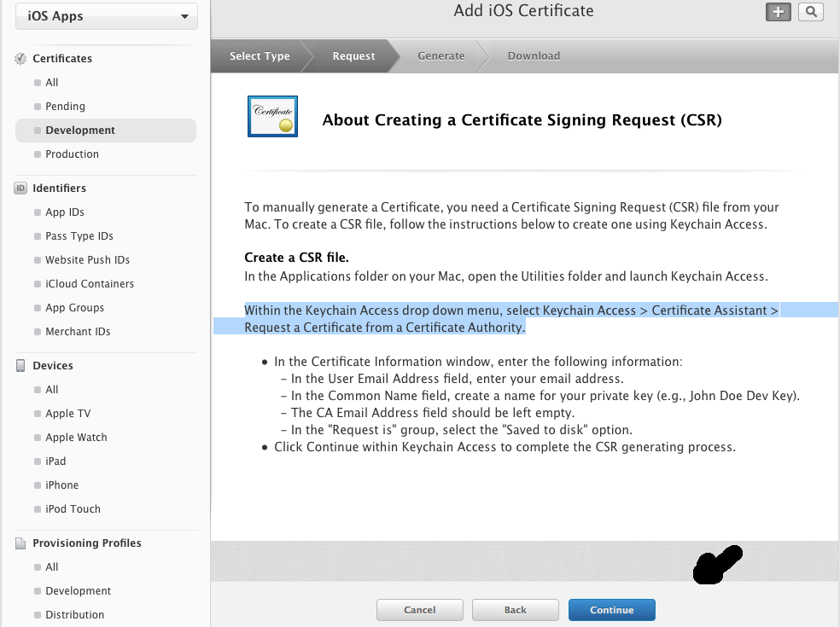The height and width of the screenshot is (627, 840).
Task: Open App Groups
Action: [x=74, y=308]
